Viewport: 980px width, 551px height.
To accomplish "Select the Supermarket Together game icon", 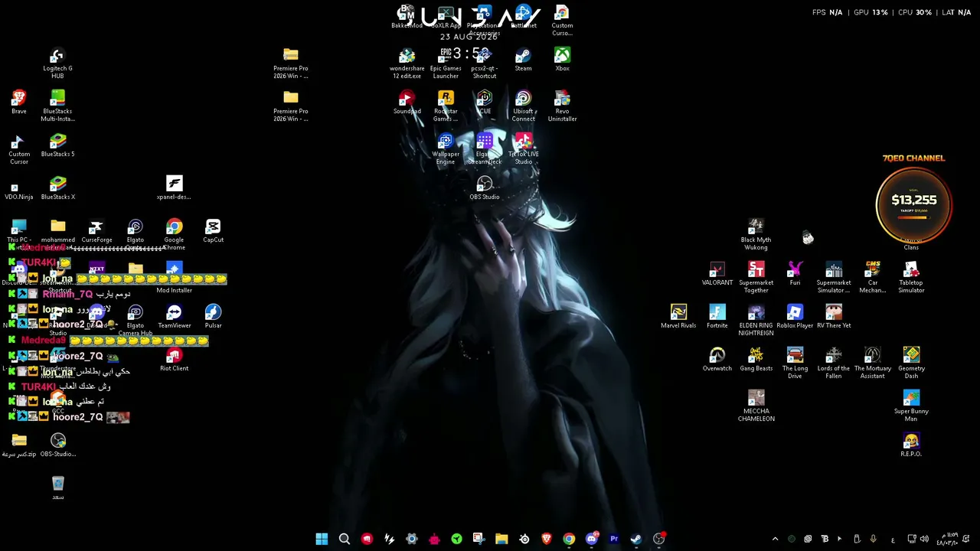I will point(756,278).
